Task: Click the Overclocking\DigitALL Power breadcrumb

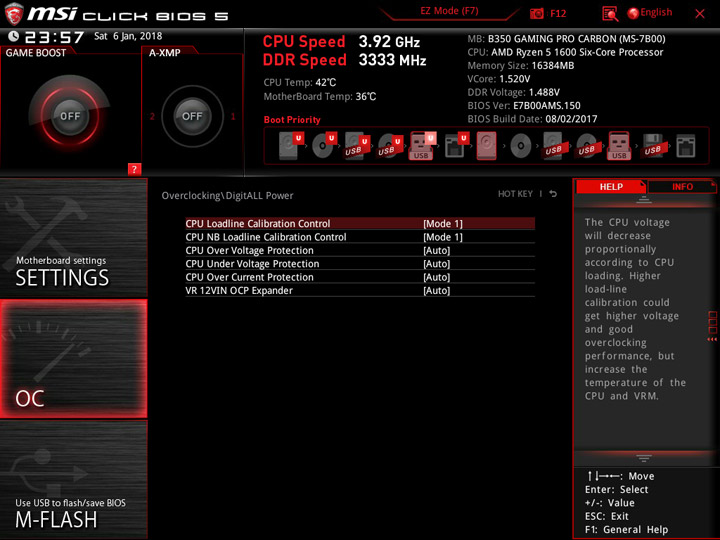Action: [x=227, y=196]
